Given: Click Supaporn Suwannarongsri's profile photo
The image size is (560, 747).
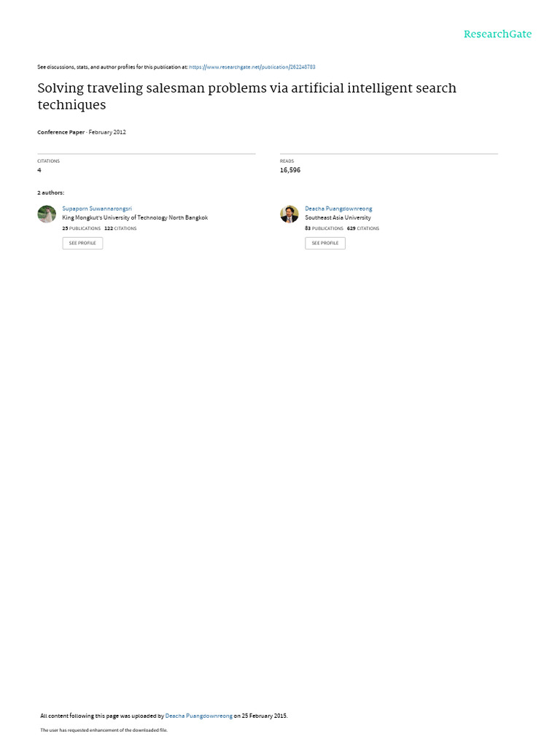Looking at the screenshot, I should pos(47,214).
